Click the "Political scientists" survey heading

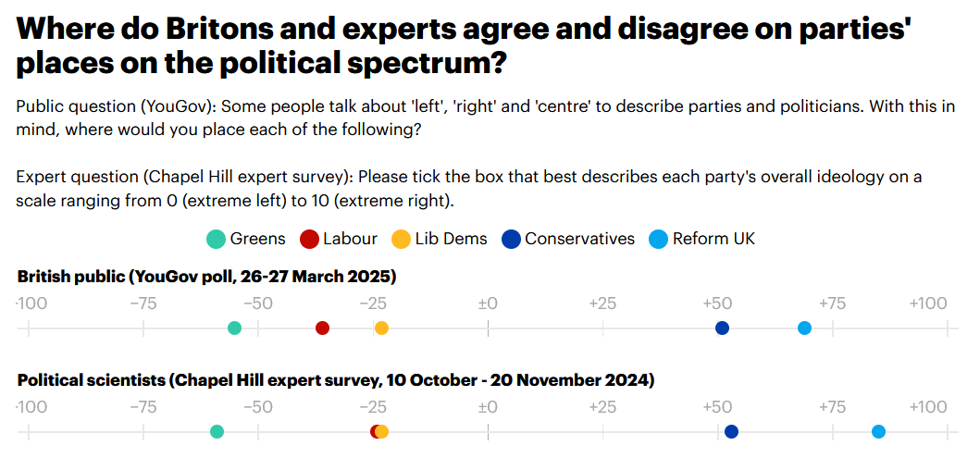335,380
